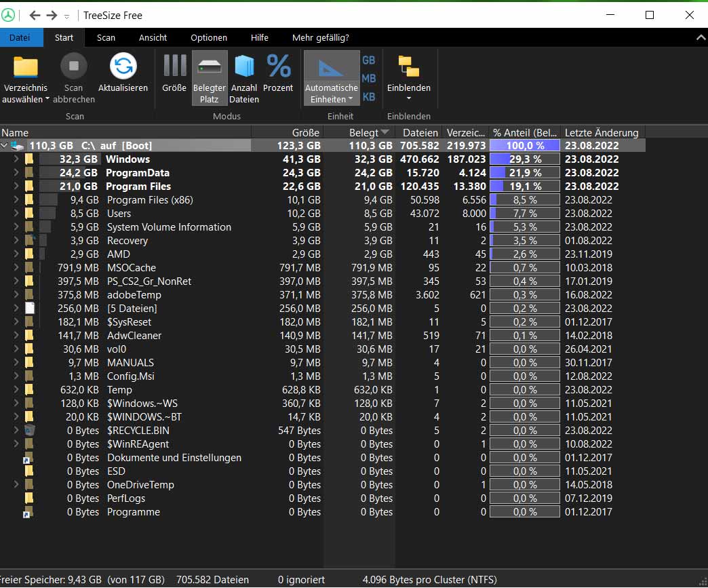The width and height of the screenshot is (708, 588).
Task: Switch to Größe mode icon
Action: [175, 66]
